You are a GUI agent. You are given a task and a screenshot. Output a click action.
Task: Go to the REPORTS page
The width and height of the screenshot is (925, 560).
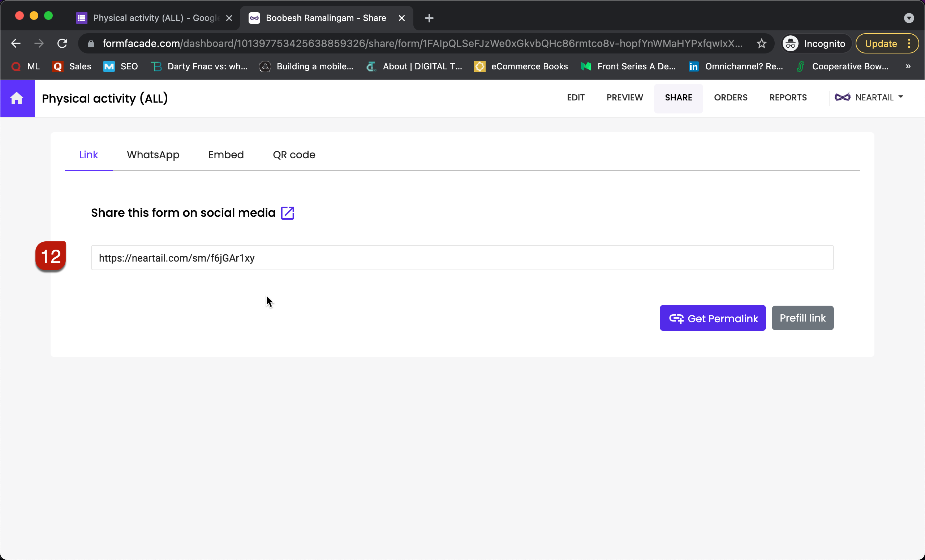click(x=788, y=98)
